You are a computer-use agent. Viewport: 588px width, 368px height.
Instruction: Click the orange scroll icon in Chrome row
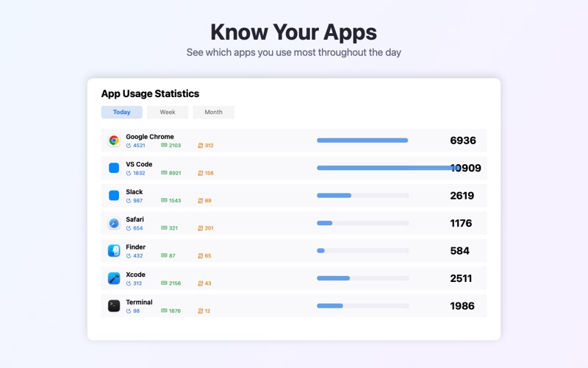[x=200, y=145]
